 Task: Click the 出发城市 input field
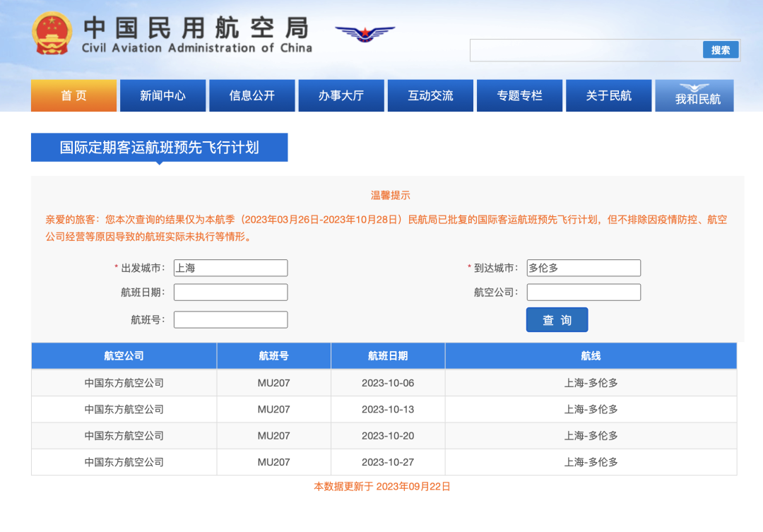click(x=230, y=268)
